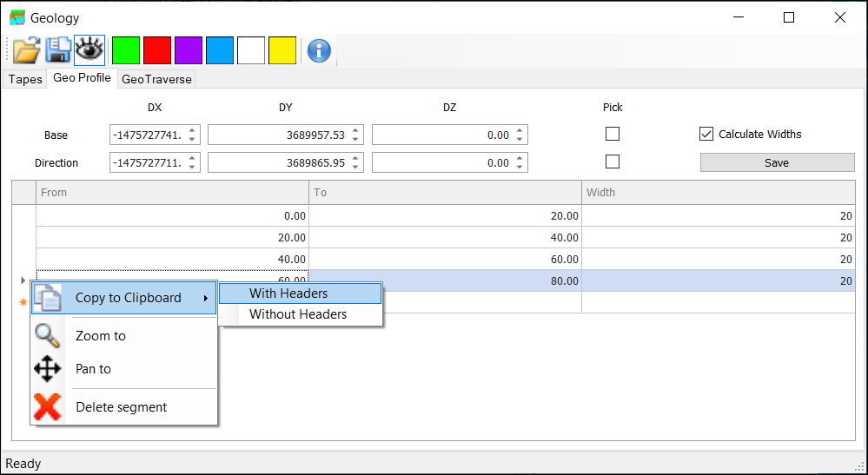Toggle the eye visibility icon
Screen dimensions: 868x475
point(89,50)
